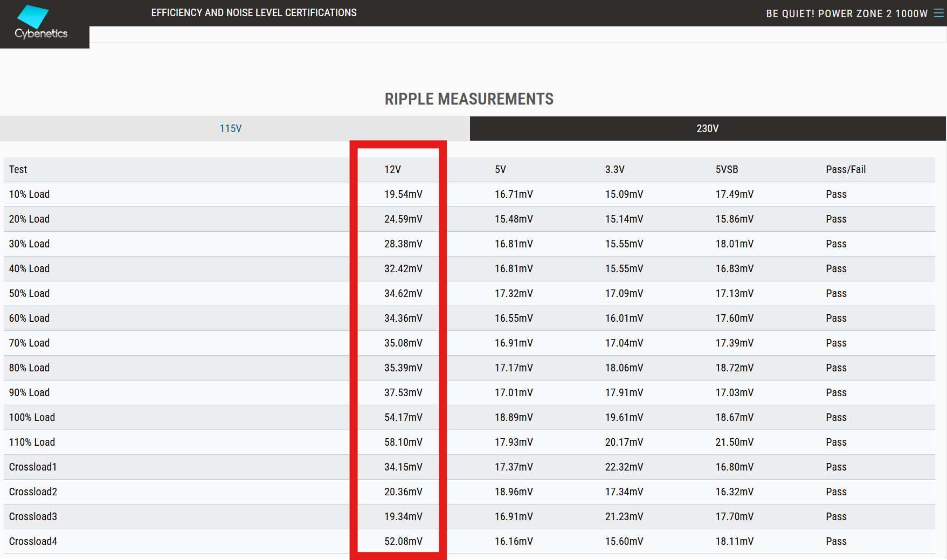This screenshot has width=947, height=560.
Task: Select the 5V value '18.96mV'
Action: [514, 492]
